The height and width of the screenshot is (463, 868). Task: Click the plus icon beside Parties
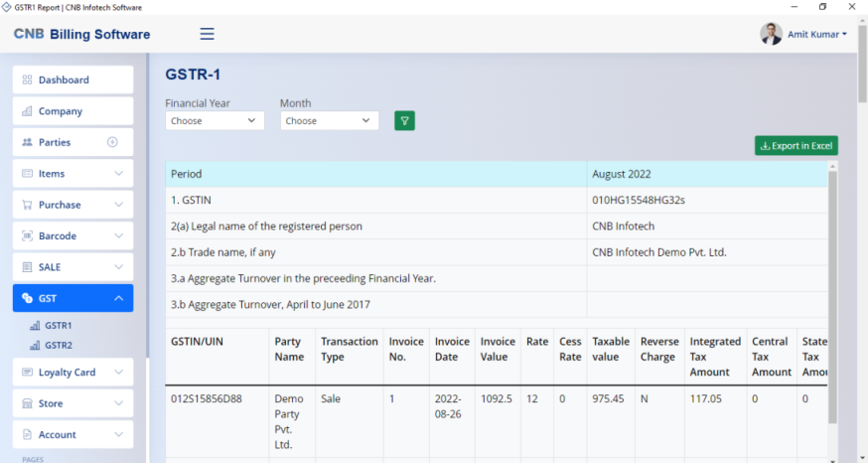[112, 142]
